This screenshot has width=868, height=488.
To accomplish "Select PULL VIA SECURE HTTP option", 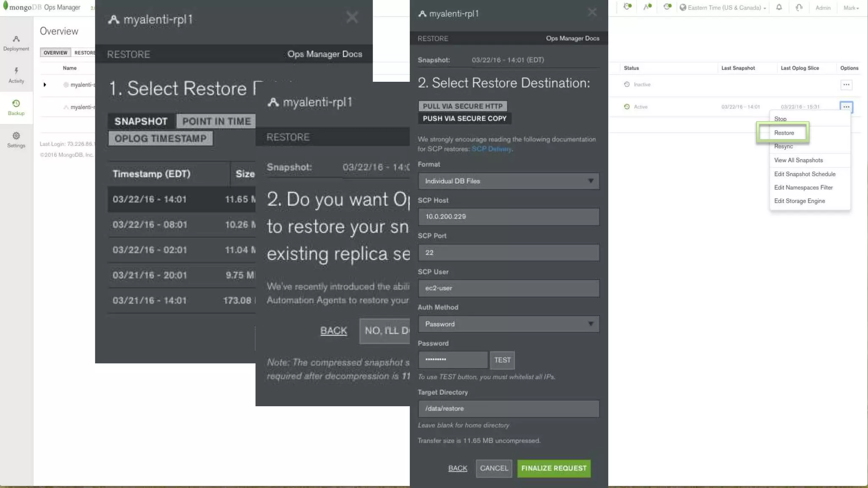I will (462, 106).
